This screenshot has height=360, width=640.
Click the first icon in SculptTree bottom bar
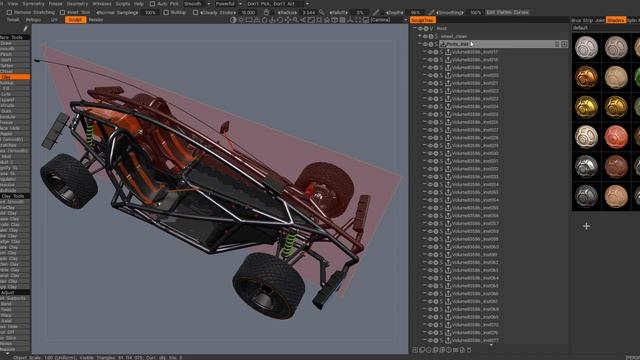tap(415, 350)
